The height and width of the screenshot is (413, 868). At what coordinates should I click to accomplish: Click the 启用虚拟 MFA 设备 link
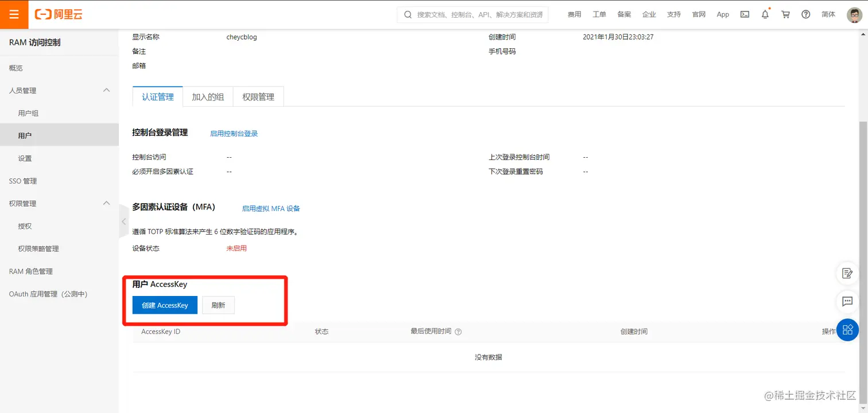(271, 209)
